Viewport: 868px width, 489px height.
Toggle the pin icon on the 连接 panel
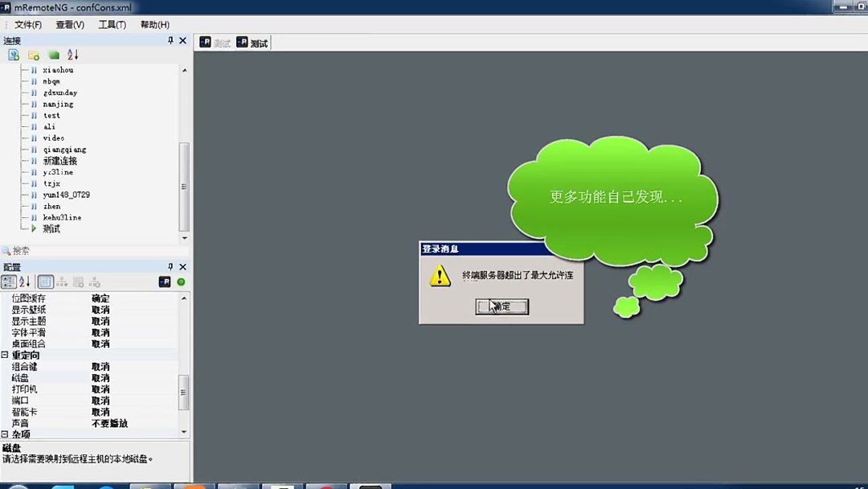point(171,39)
